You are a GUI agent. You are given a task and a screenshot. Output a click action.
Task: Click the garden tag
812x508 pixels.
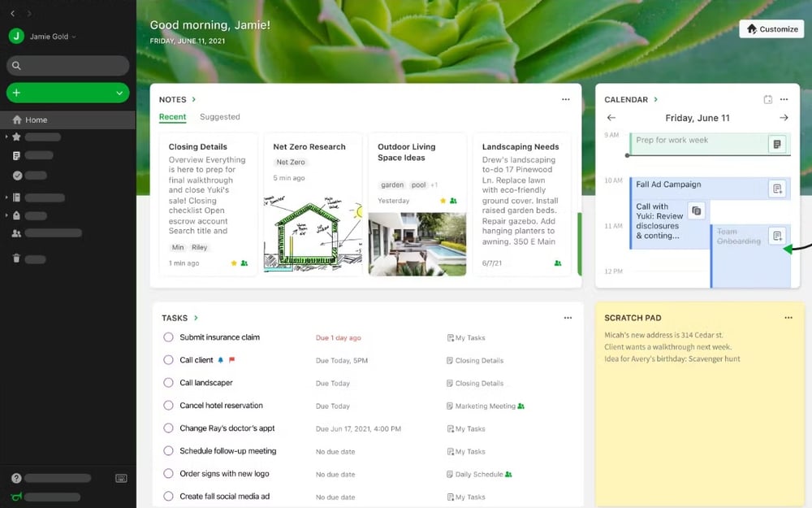tap(392, 185)
